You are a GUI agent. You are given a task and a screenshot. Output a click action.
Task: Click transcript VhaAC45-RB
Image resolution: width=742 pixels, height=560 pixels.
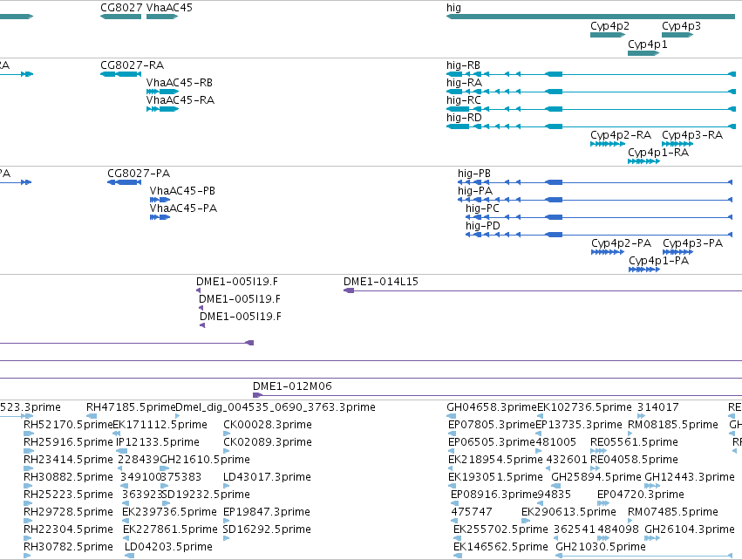(162, 92)
